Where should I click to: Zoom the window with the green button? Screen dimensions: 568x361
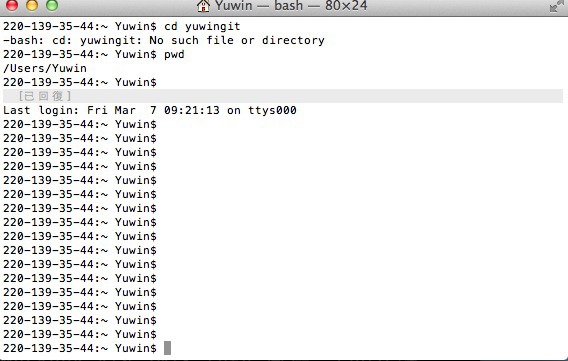tap(52, 5)
